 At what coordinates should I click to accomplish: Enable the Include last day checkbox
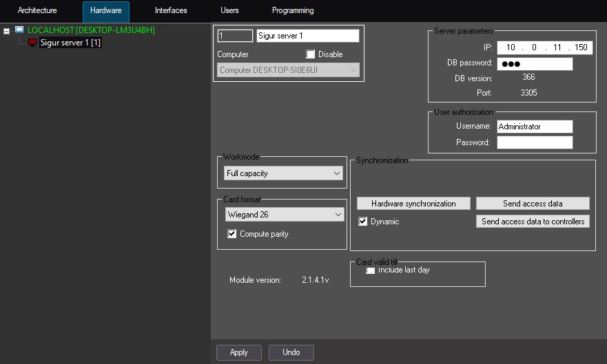coord(371,270)
